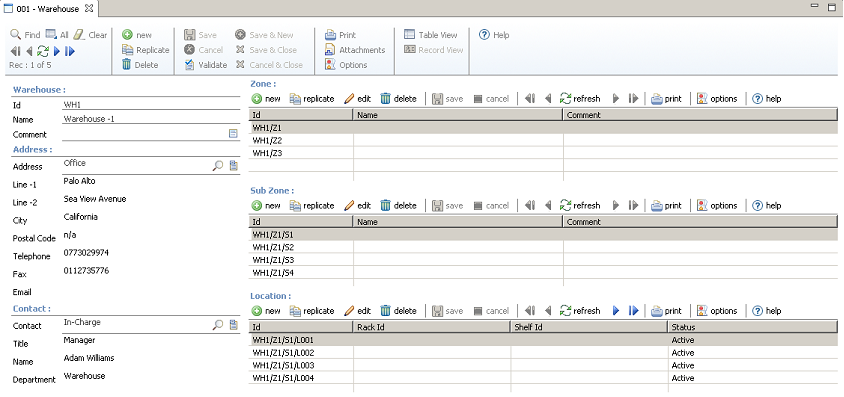The image size is (844, 397).
Task: Sort Zone table by Comment column
Action: click(701, 115)
